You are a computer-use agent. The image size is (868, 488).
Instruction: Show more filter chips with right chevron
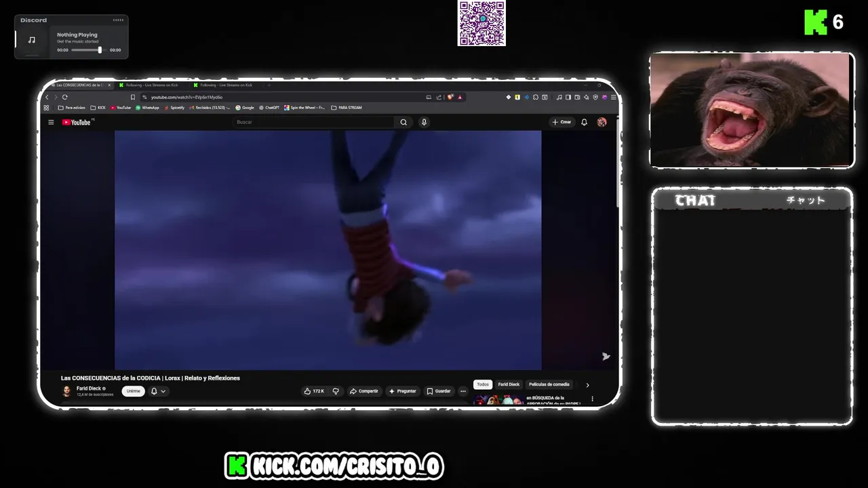tap(587, 385)
